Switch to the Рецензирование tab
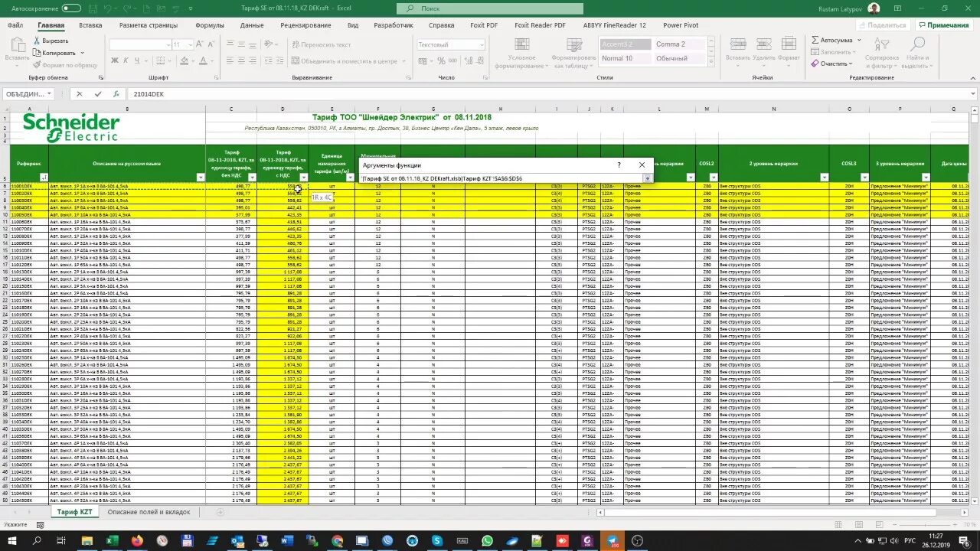The width and height of the screenshot is (980, 551). click(306, 25)
